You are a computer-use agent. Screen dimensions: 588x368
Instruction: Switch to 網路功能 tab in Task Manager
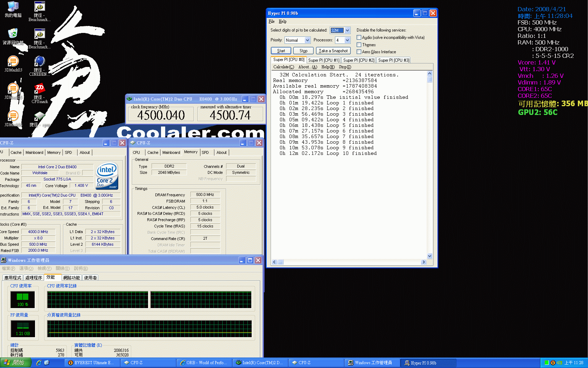point(71,278)
